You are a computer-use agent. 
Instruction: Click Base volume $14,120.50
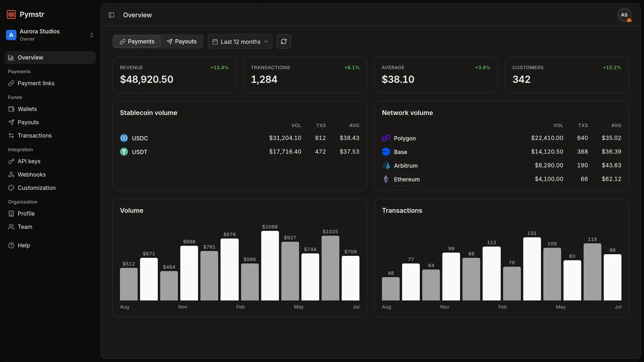point(547,152)
